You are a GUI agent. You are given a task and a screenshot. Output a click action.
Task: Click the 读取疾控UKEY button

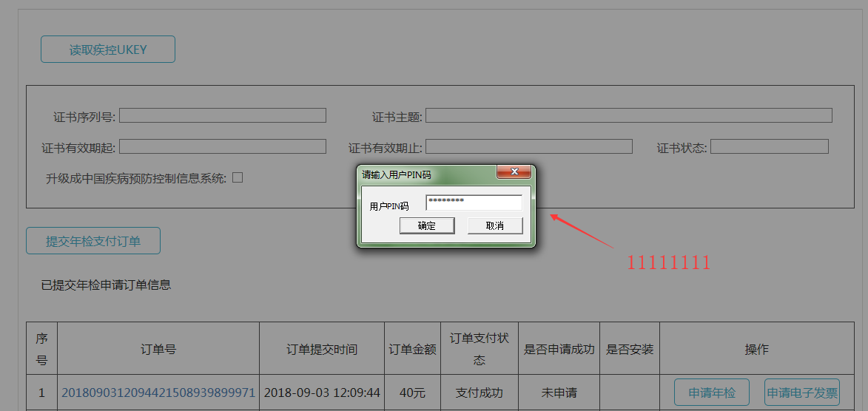pyautogui.click(x=108, y=50)
